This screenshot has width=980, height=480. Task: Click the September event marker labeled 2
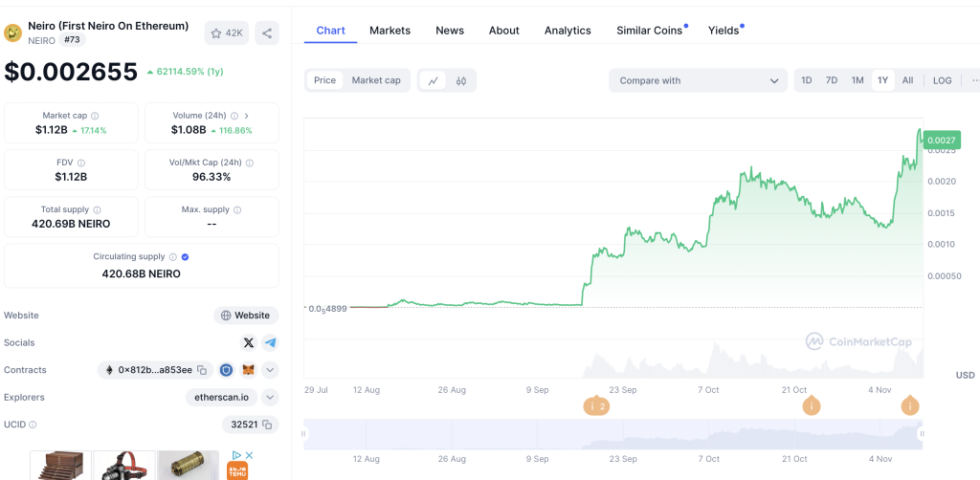pos(596,406)
